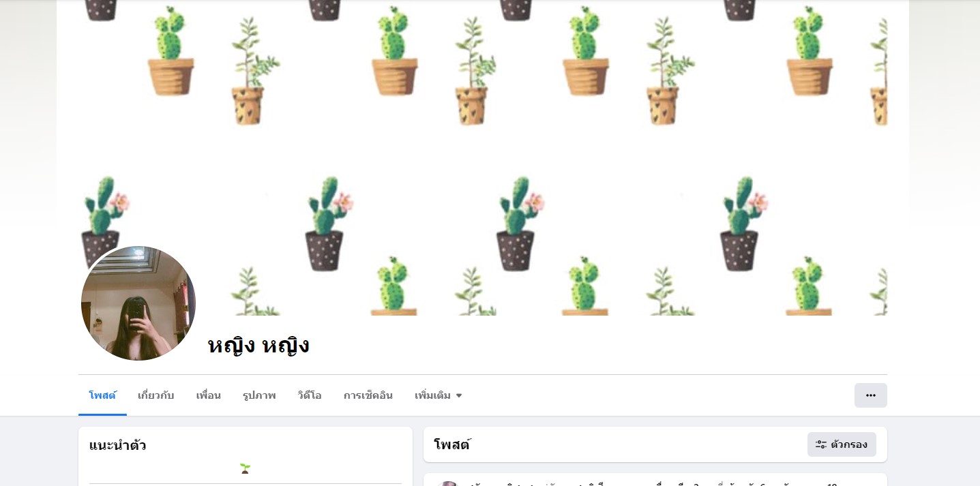This screenshot has width=980, height=486.
Task: Click the filter sliders icon beside ตัวกรอง
Action: [821, 444]
